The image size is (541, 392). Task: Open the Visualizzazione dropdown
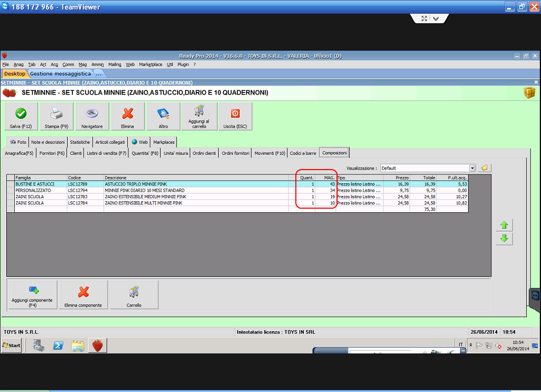[472, 168]
